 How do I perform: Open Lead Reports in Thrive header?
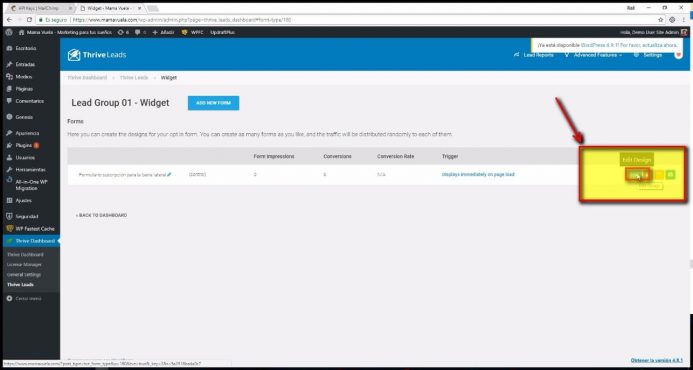[x=534, y=55]
